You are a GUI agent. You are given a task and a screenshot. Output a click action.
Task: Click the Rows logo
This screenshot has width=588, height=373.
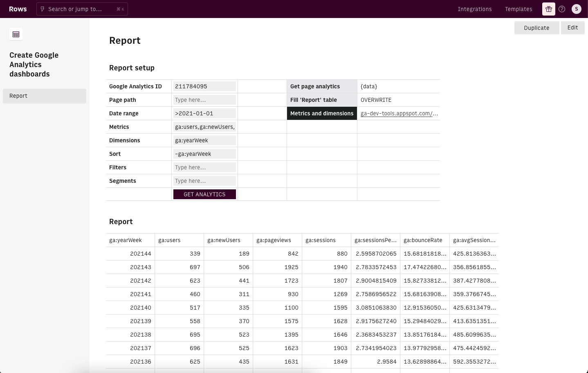tap(18, 9)
